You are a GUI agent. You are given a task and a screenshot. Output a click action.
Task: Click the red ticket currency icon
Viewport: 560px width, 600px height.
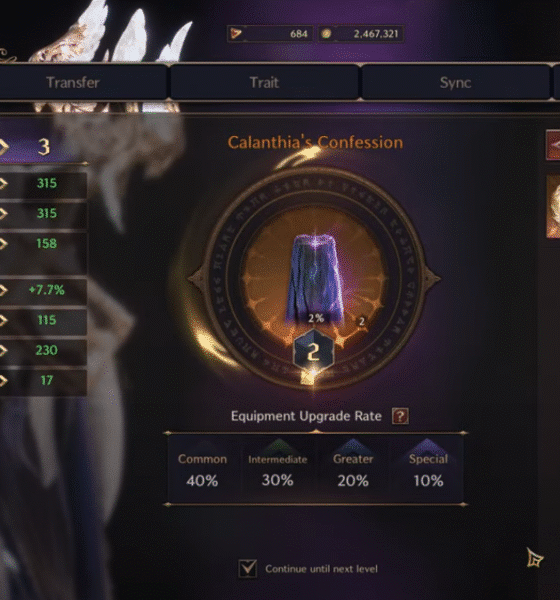tap(236, 34)
